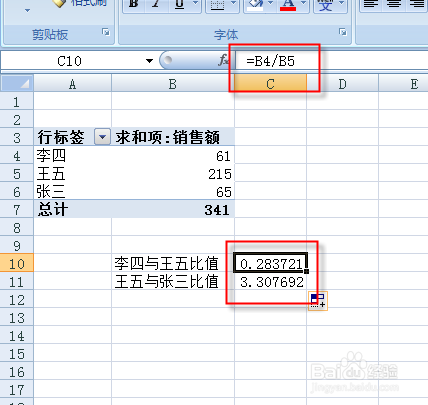The height and width of the screenshot is (405, 428).
Task: Select cell with value 61
Action: tap(173, 156)
